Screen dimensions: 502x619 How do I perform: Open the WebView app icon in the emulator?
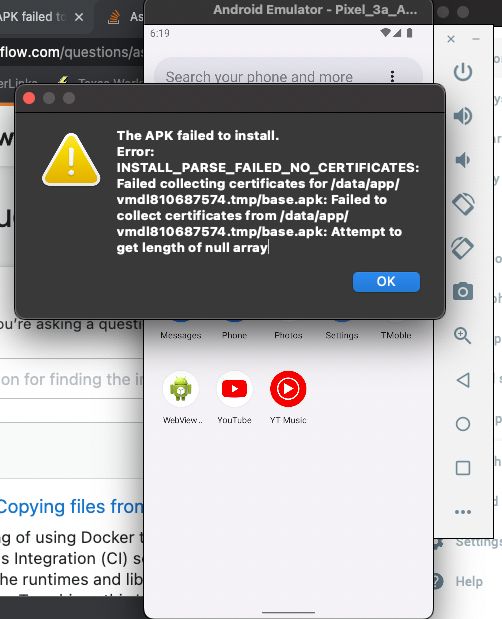click(x=181, y=389)
